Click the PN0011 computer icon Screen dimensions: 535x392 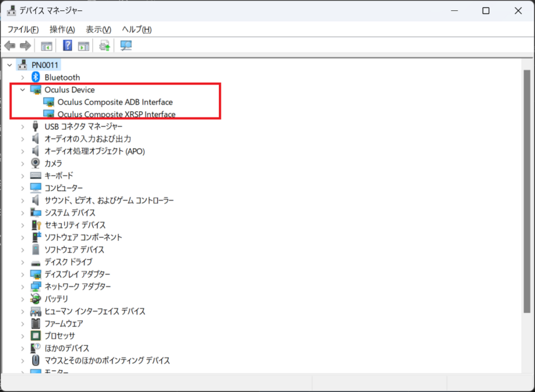(22, 65)
